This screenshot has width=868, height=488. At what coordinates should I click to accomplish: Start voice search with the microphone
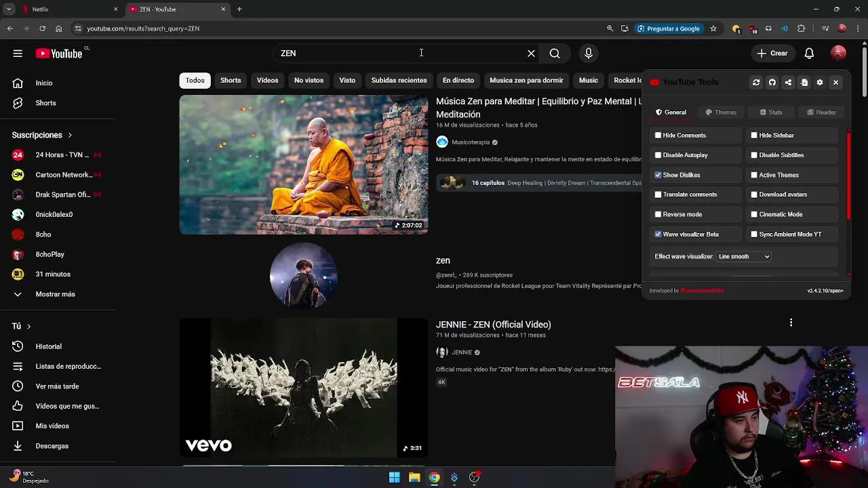589,54
